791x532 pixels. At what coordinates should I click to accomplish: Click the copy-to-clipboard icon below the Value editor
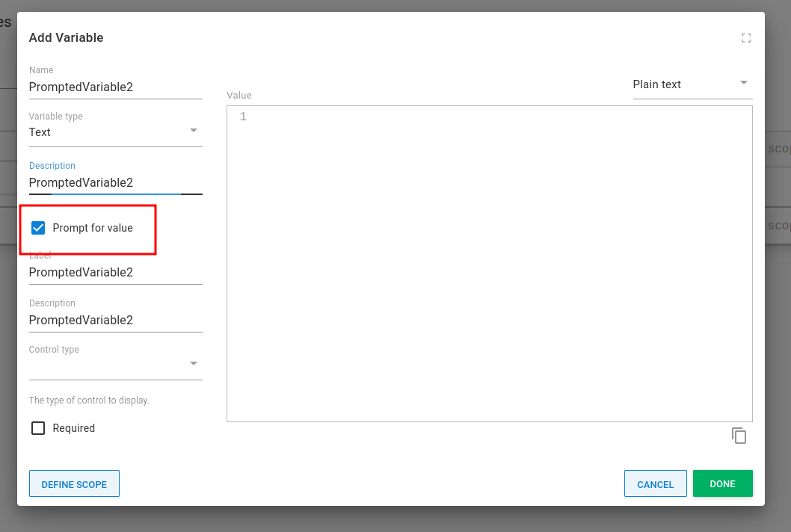pyautogui.click(x=739, y=436)
